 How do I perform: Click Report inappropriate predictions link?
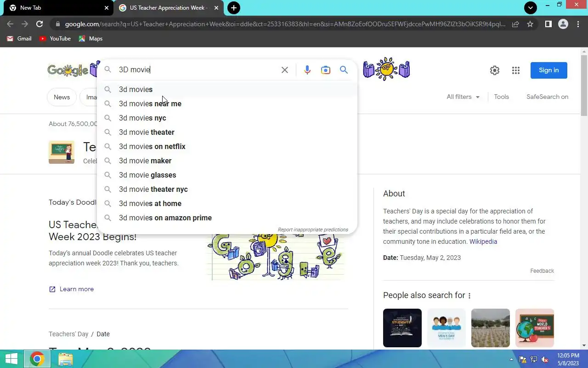[313, 230]
